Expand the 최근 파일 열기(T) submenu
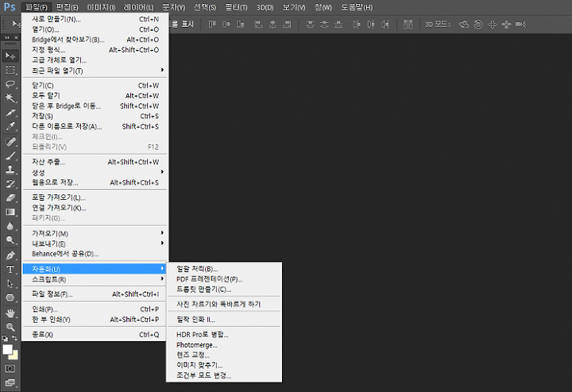Viewport: 572px width, 392px height. [95, 71]
